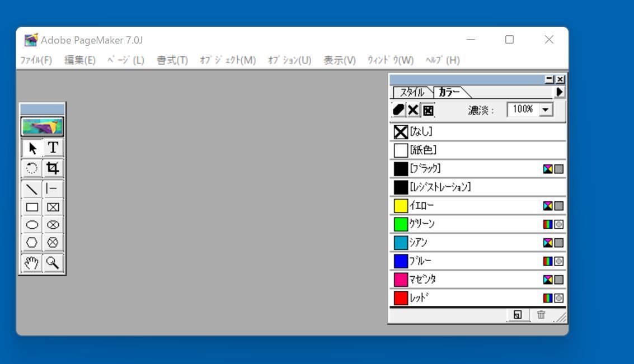Toggle line-only mode in the color palette
634x364 pixels.
(x=412, y=110)
